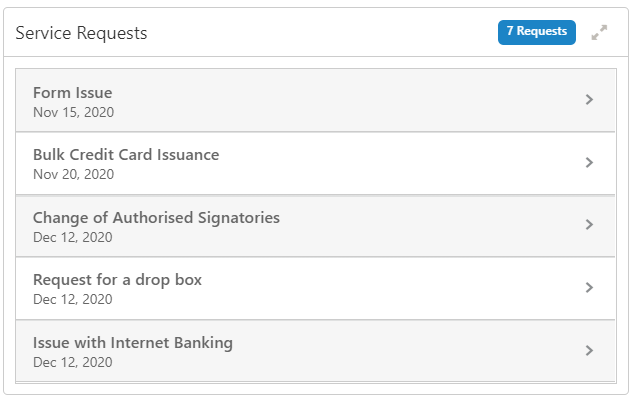Expand Issue with Internet Banking via chevron
Image resolution: width=634 pixels, height=399 pixels.
tap(589, 350)
